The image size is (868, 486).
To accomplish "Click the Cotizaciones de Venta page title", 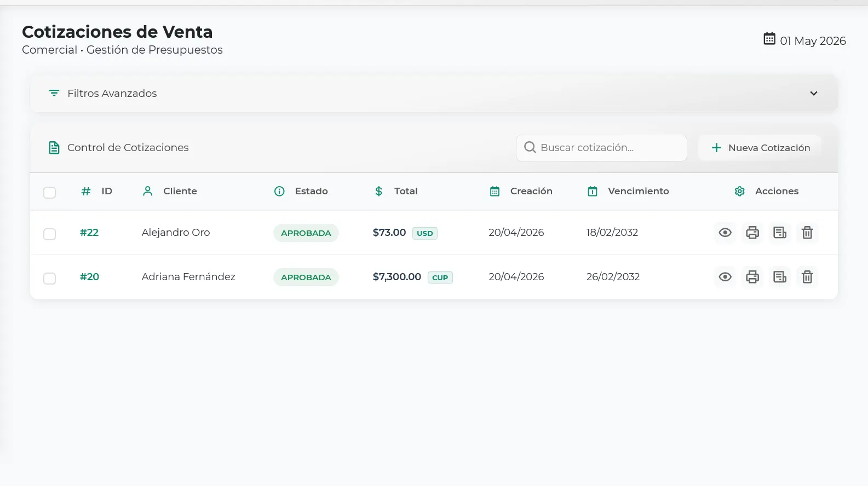I will [x=117, y=32].
